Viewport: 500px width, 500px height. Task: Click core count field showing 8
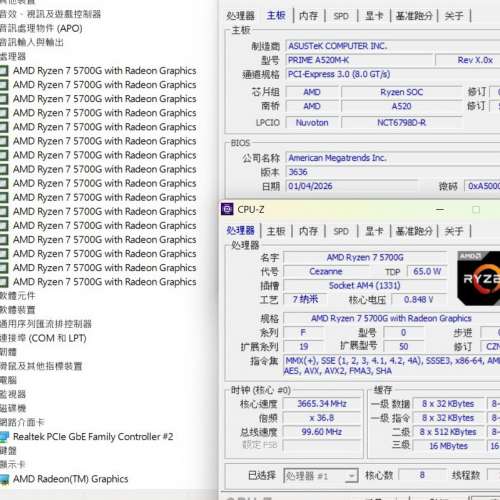422,475
